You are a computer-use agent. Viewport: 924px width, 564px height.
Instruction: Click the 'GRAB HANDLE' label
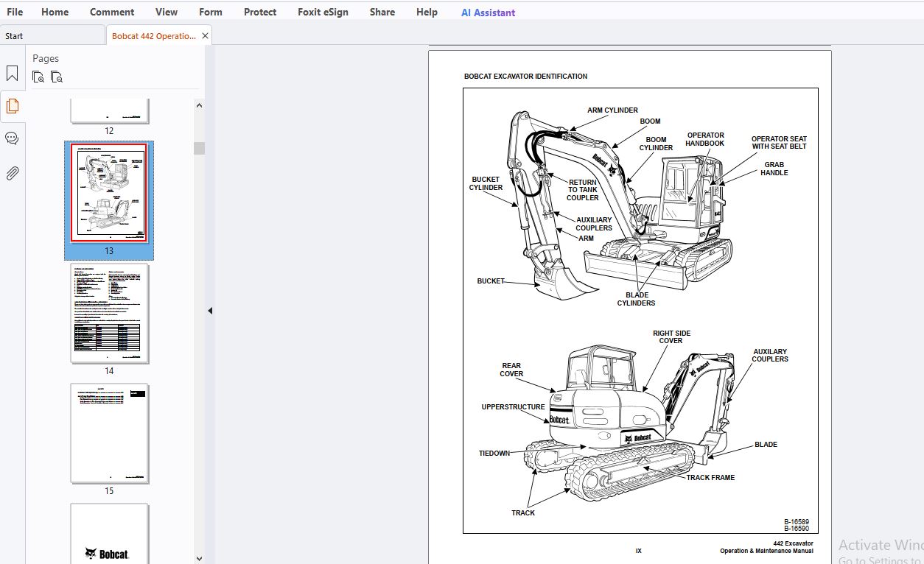pyautogui.click(x=774, y=169)
